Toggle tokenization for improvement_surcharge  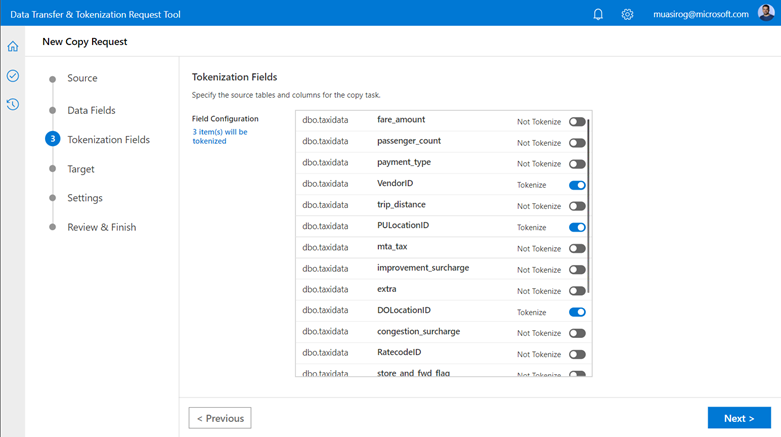click(x=577, y=270)
